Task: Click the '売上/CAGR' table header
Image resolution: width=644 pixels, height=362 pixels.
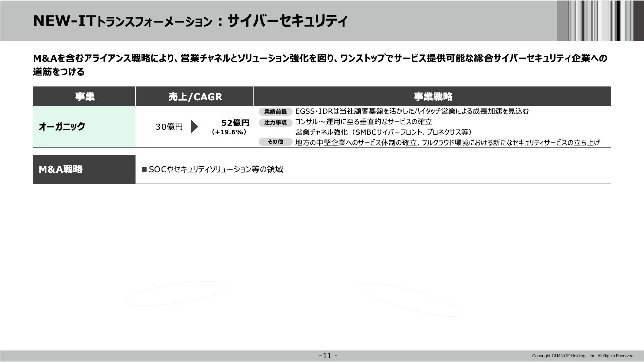Action: click(195, 96)
